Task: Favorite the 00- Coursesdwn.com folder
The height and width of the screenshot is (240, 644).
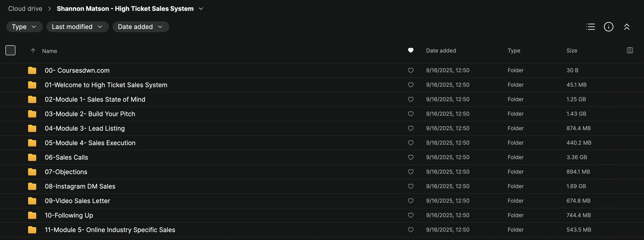Action: 411,70
